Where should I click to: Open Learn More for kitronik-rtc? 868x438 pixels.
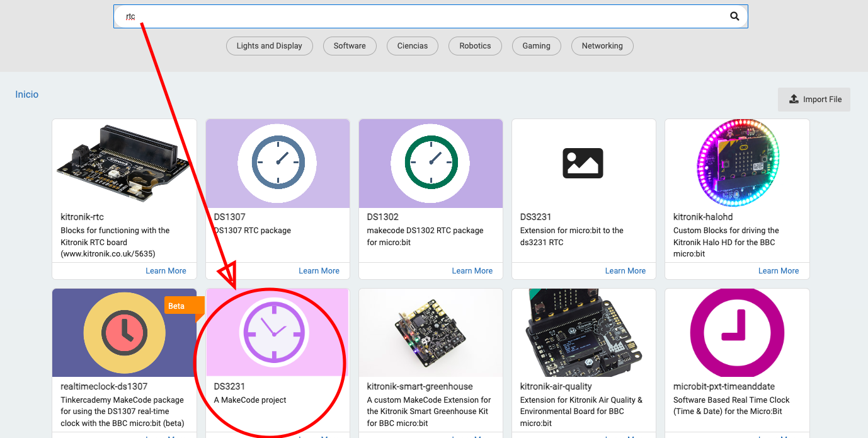point(166,271)
